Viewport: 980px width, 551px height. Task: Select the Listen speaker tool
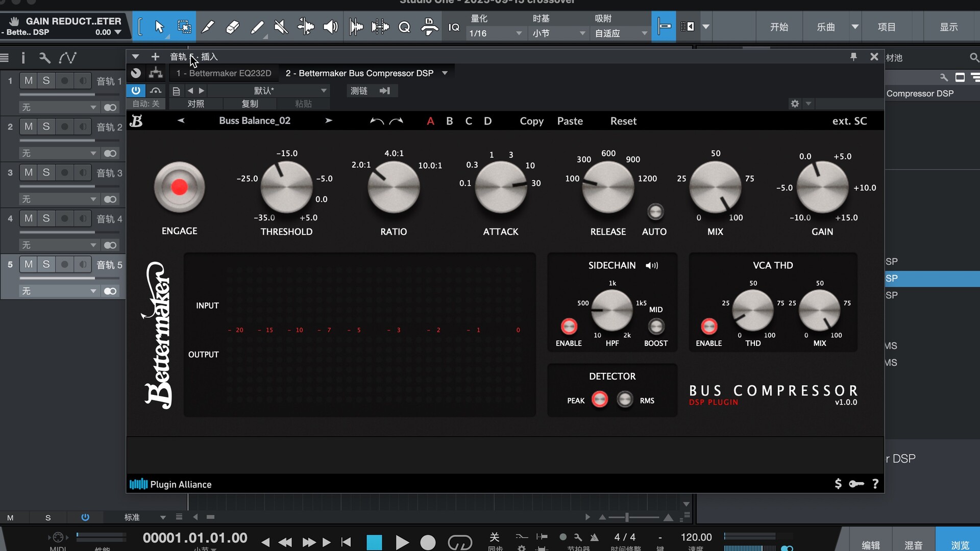tap(330, 27)
